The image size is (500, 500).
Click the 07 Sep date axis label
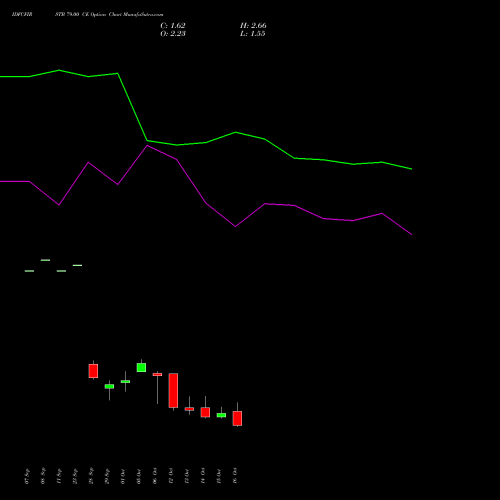tap(27, 476)
